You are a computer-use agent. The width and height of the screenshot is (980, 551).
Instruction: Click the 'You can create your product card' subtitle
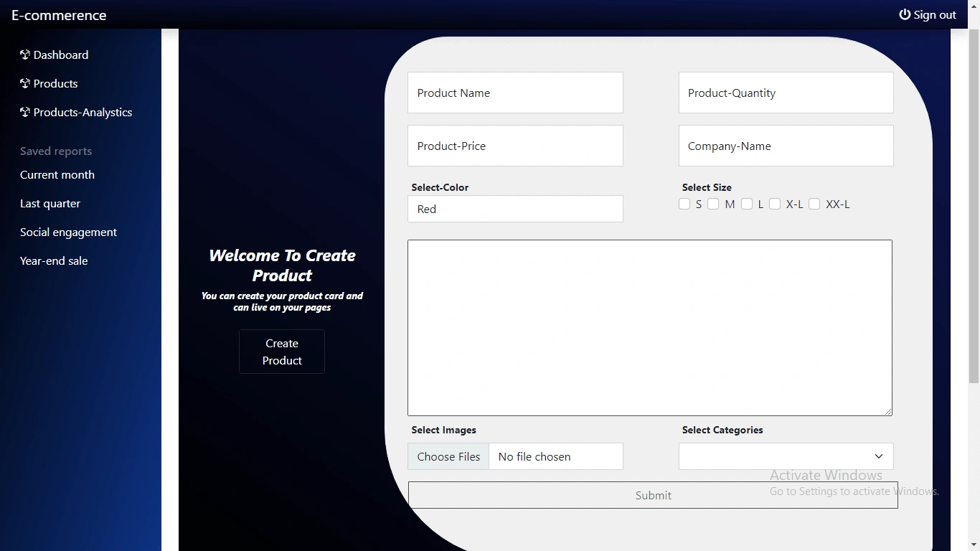click(282, 301)
